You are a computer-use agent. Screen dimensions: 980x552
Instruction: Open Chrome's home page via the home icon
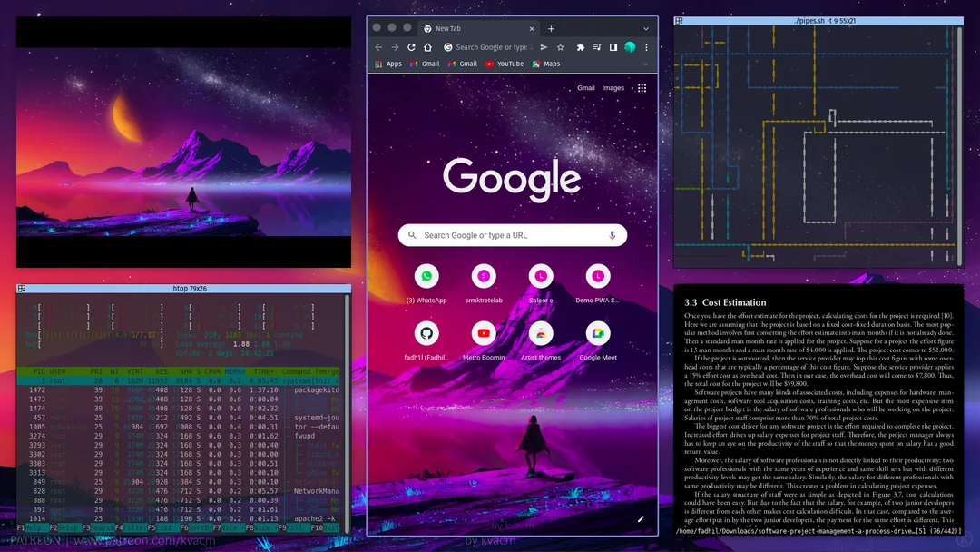[x=428, y=46]
